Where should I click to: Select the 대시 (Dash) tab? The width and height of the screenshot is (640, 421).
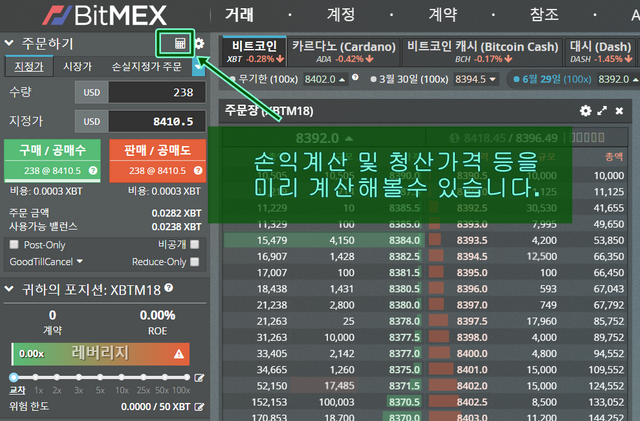click(x=600, y=51)
